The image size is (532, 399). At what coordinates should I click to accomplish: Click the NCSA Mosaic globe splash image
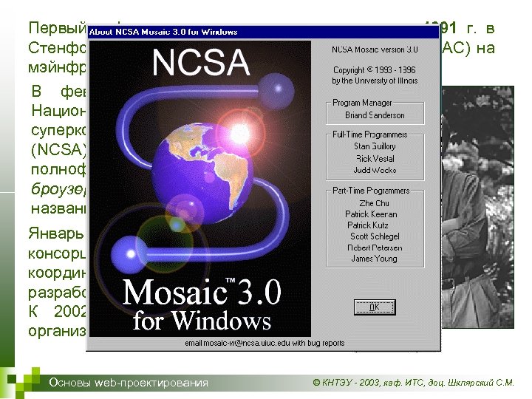(200, 189)
